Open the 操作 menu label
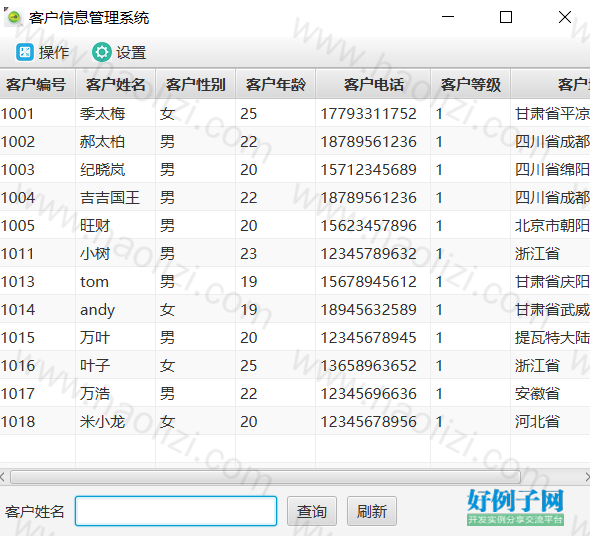Screen dimensions: 590x536 [54, 52]
